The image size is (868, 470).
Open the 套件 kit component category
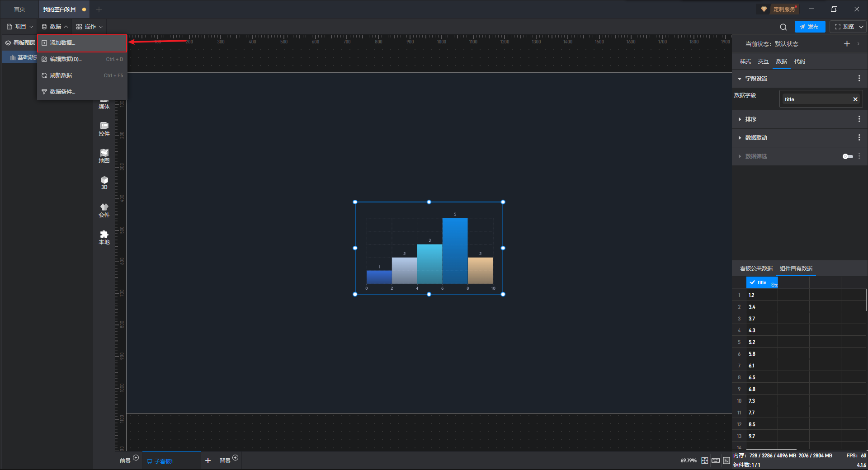click(104, 211)
